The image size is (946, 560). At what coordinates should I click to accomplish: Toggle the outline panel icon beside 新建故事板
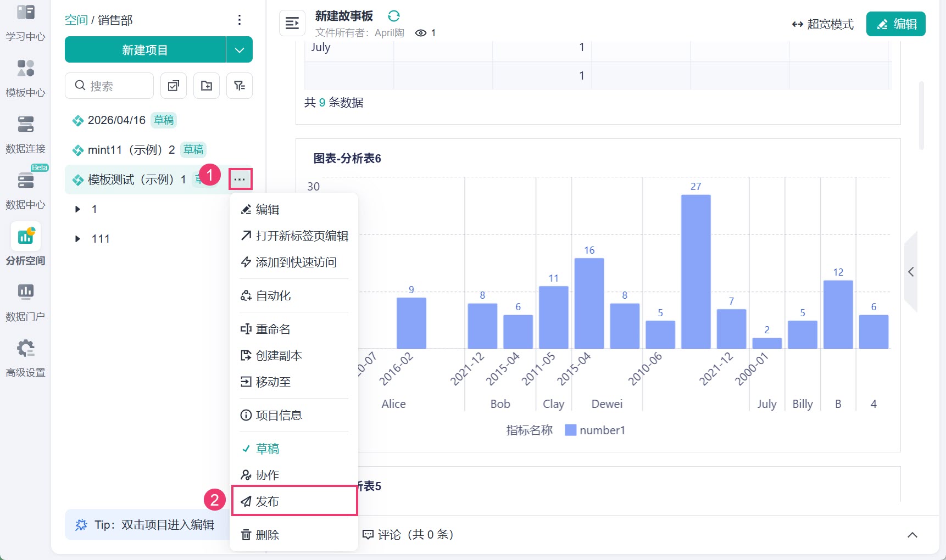(x=292, y=24)
